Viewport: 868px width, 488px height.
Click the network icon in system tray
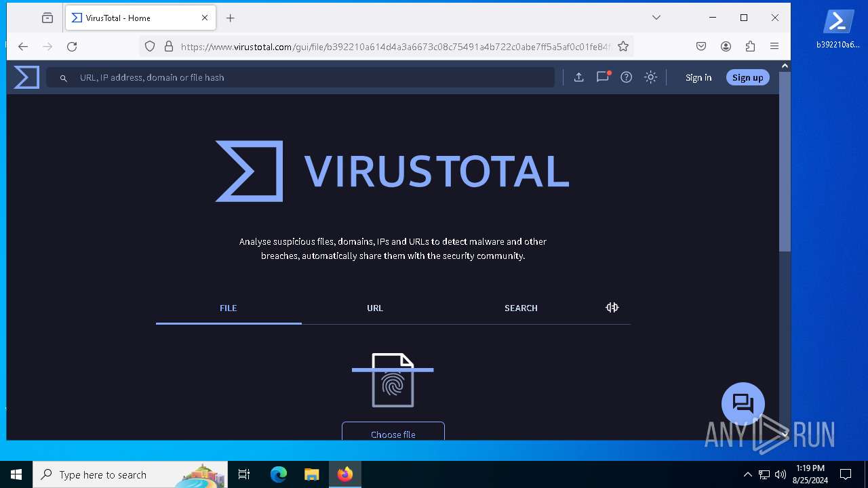tap(764, 474)
